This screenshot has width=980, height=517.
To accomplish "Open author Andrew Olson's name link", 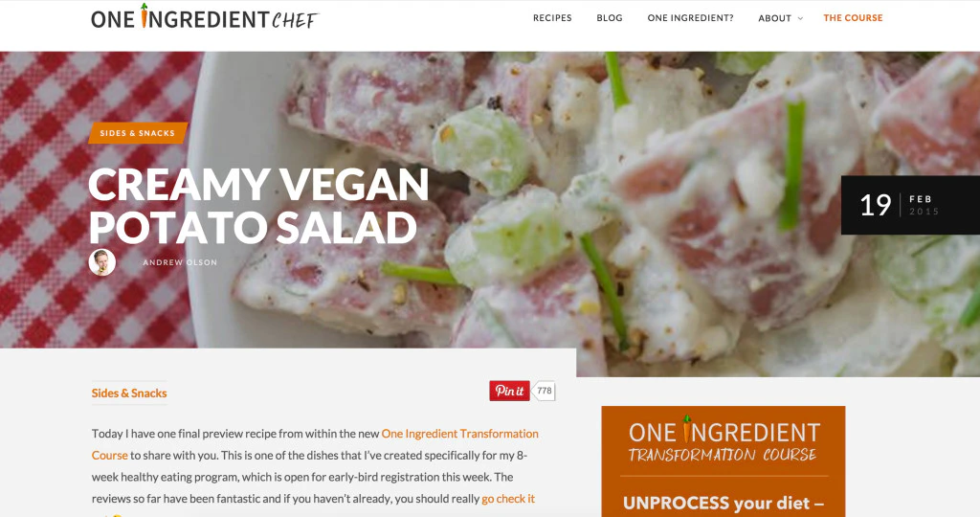I will (x=180, y=262).
